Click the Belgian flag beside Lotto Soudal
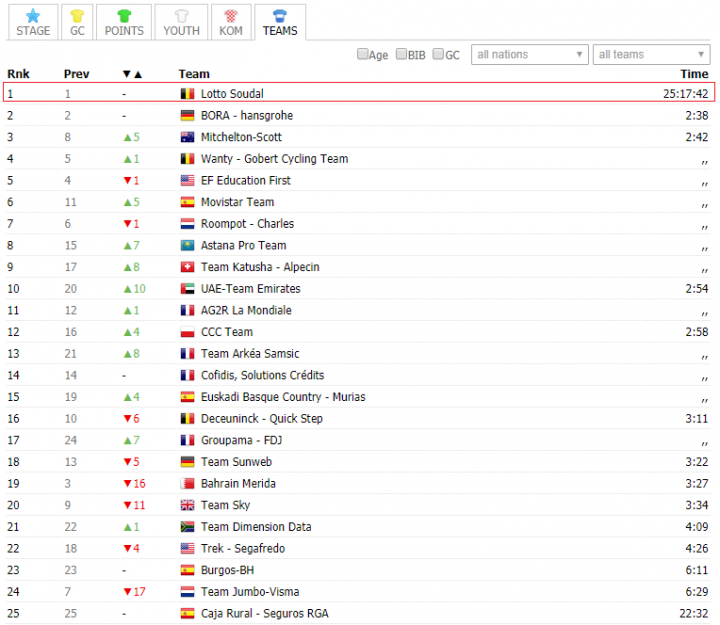Screen dimensions: 720x625 click(187, 94)
